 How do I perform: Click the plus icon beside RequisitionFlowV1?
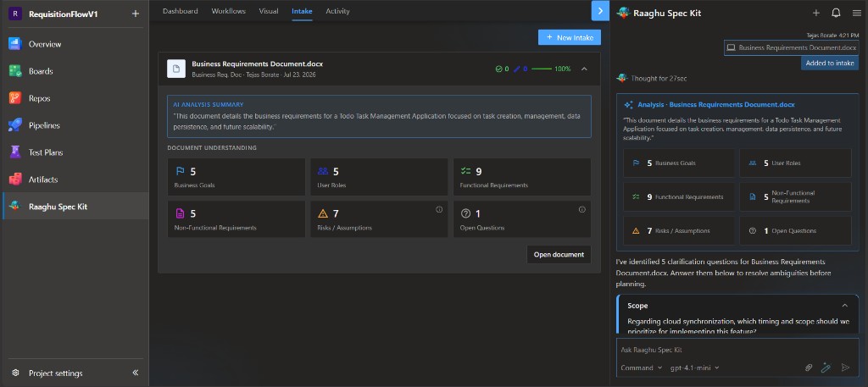tap(136, 14)
